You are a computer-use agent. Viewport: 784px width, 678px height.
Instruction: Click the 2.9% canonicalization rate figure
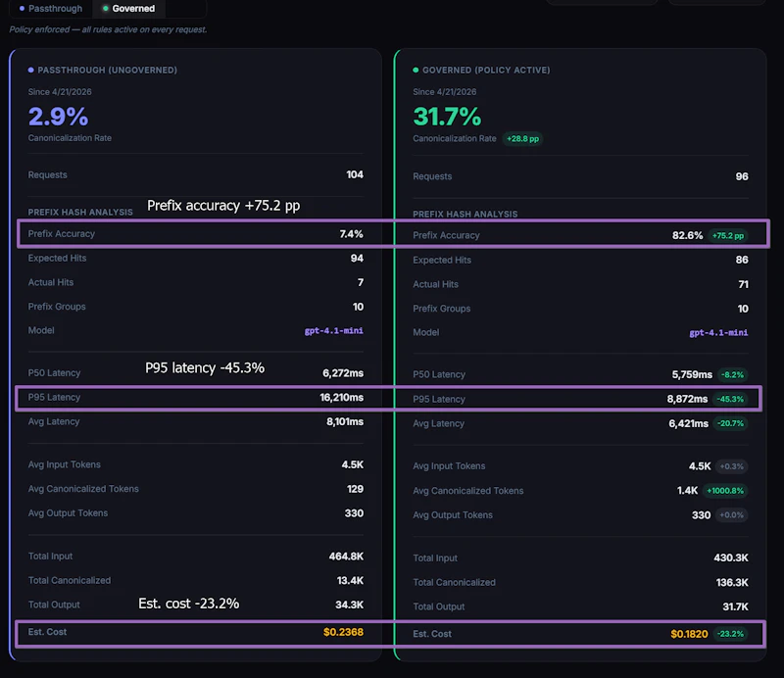pyautogui.click(x=58, y=117)
